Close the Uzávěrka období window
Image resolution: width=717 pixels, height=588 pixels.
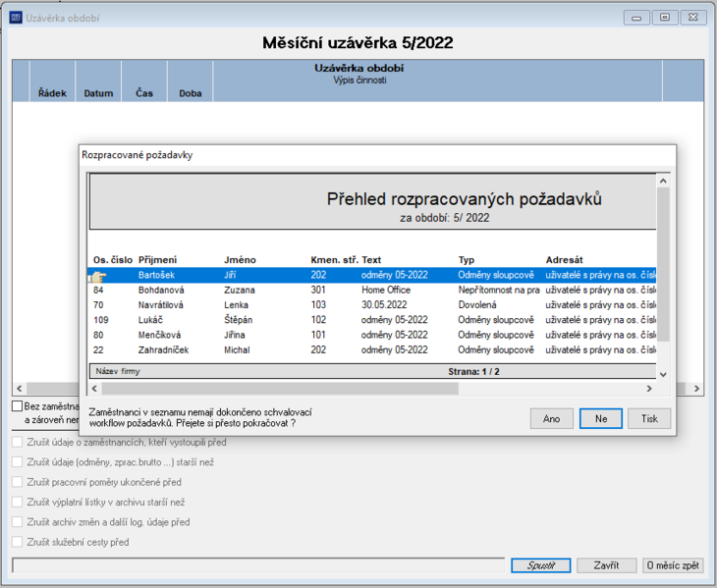[693, 18]
